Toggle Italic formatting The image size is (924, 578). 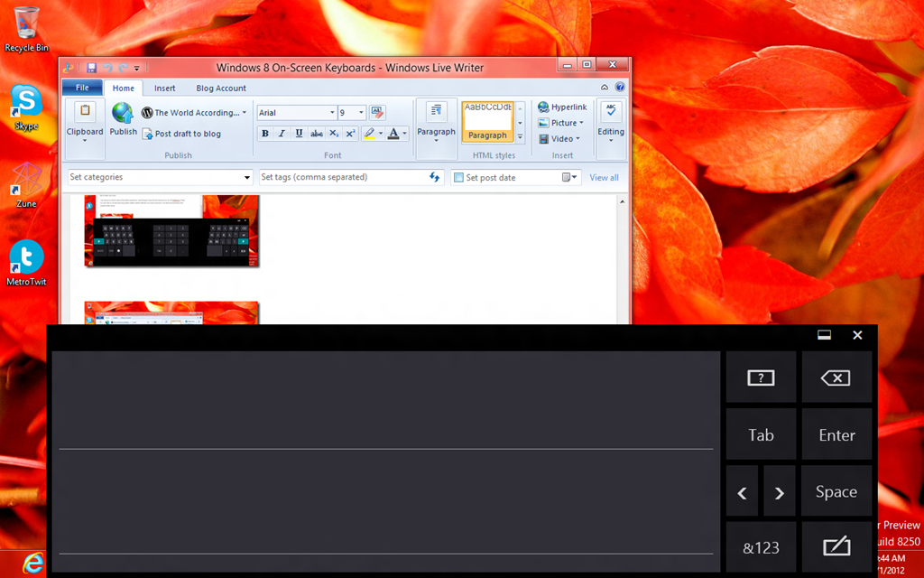[282, 134]
